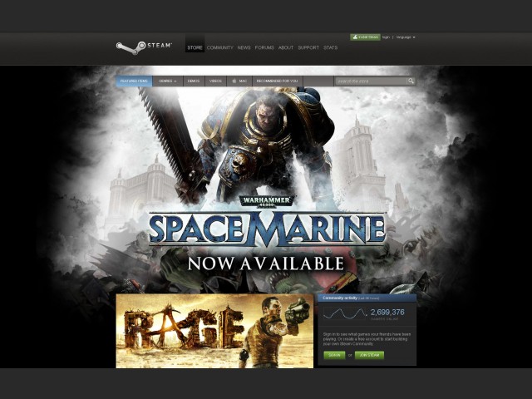The image size is (532, 399).
Task: Open the Mac games tab
Action: click(239, 81)
